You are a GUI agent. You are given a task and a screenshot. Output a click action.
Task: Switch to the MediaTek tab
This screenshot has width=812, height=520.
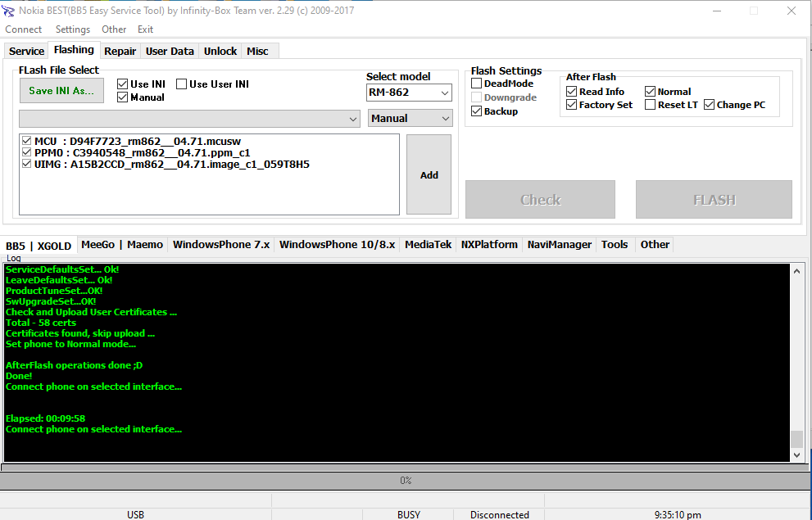click(429, 245)
